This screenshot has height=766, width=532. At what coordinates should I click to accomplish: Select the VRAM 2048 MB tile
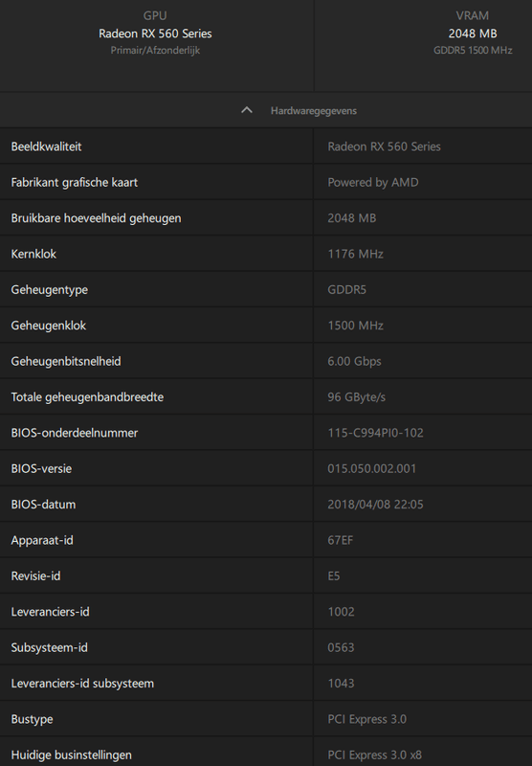(423, 45)
